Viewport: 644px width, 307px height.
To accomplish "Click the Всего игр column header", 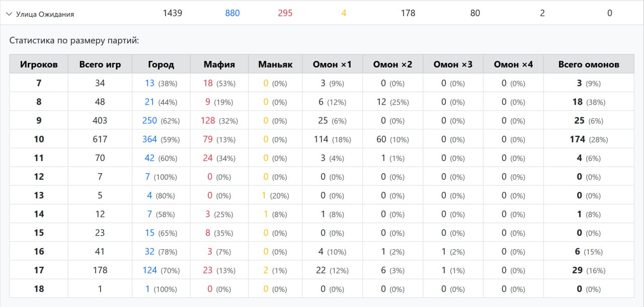I will [x=100, y=64].
